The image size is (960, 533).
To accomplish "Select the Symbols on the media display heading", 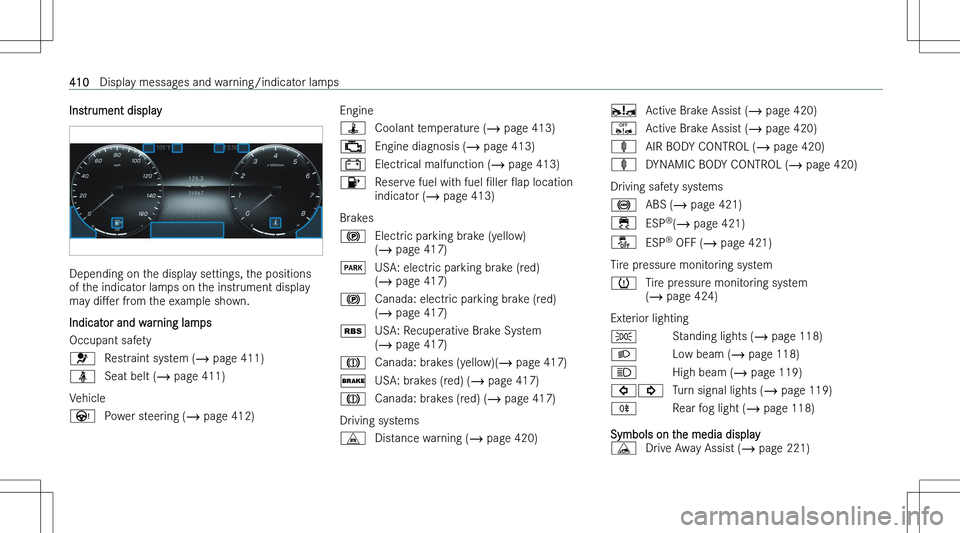I will point(685,434).
